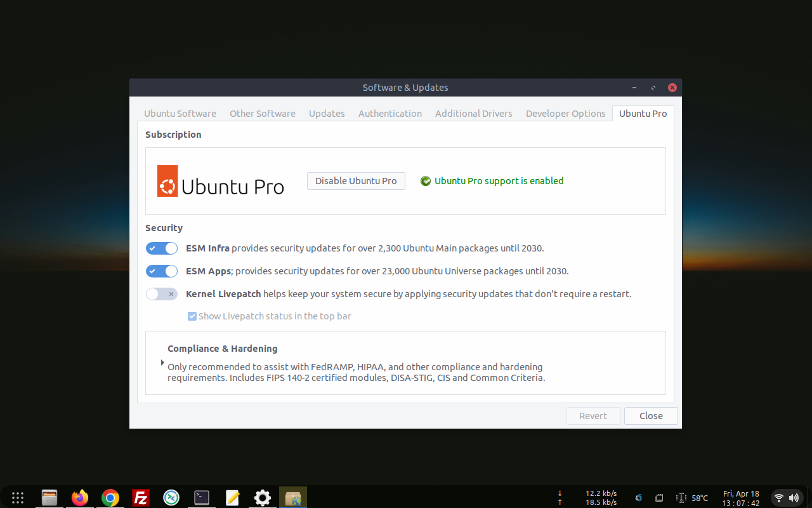Open the Developer Options tab
Viewport: 812px width, 508px height.
pyautogui.click(x=566, y=114)
